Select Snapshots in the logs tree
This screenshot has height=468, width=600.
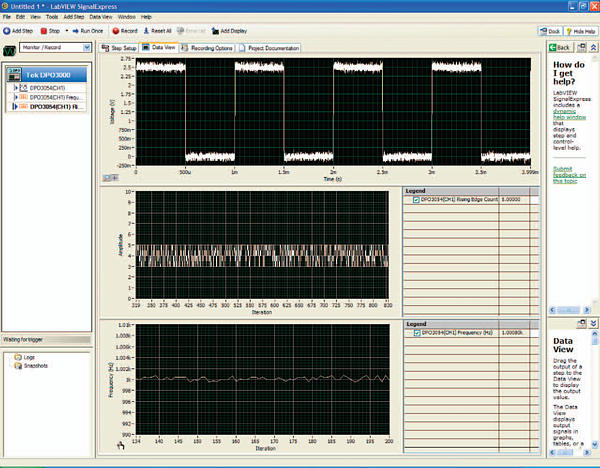point(37,365)
